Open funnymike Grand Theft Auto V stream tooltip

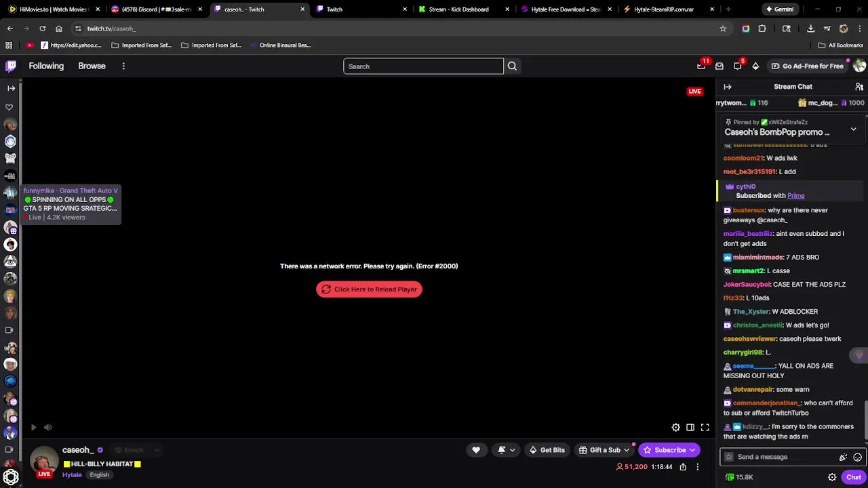pyautogui.click(x=71, y=203)
